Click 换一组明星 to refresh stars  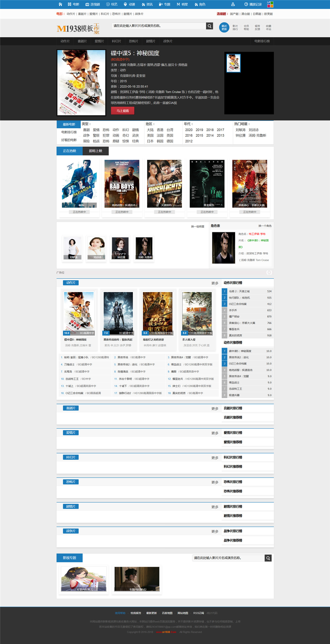pyautogui.click(x=198, y=226)
